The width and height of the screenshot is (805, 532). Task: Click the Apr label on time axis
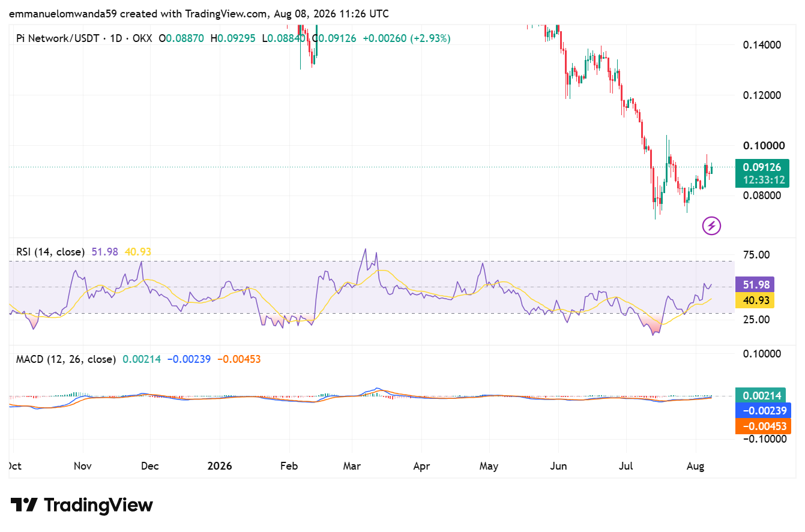click(x=421, y=465)
